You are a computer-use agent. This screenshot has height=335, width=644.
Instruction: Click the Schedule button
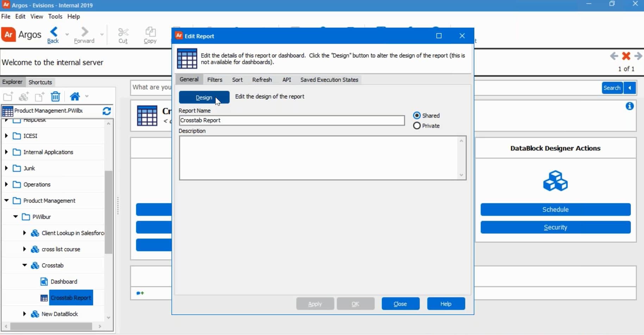click(x=556, y=209)
